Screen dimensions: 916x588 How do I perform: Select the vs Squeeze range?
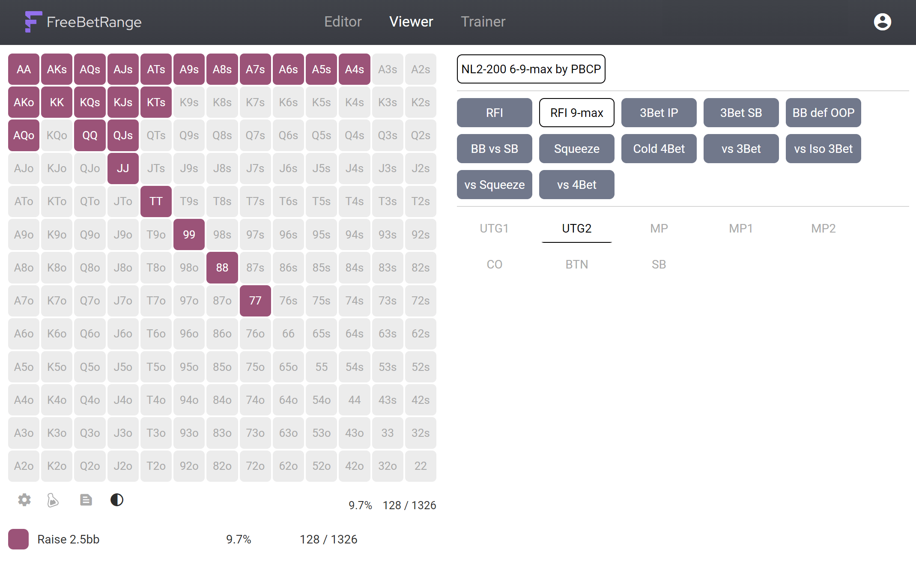coord(495,185)
